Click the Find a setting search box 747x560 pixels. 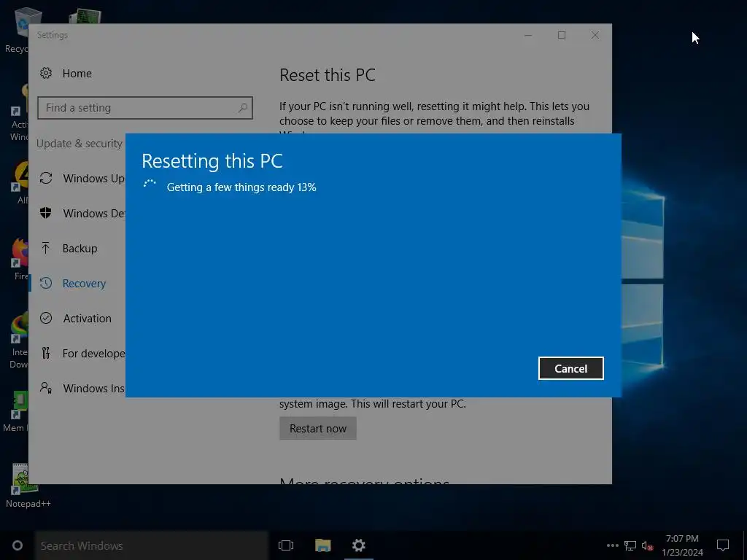[145, 108]
